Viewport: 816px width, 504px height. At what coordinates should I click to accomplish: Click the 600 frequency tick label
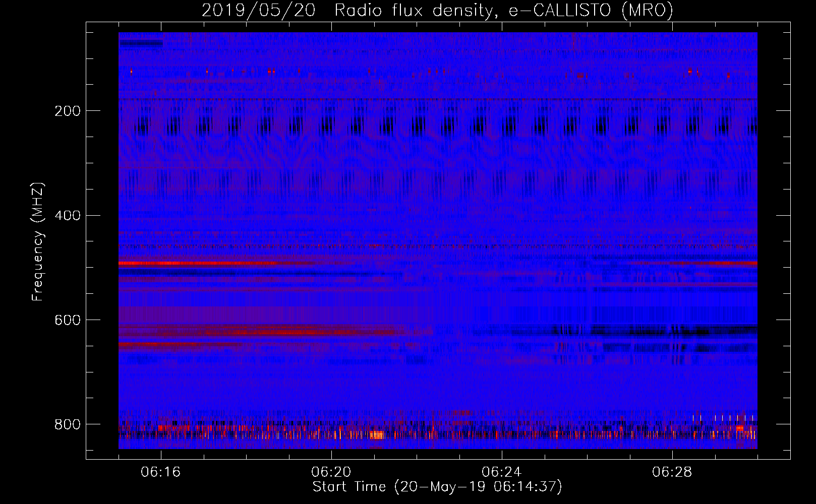tap(68, 321)
